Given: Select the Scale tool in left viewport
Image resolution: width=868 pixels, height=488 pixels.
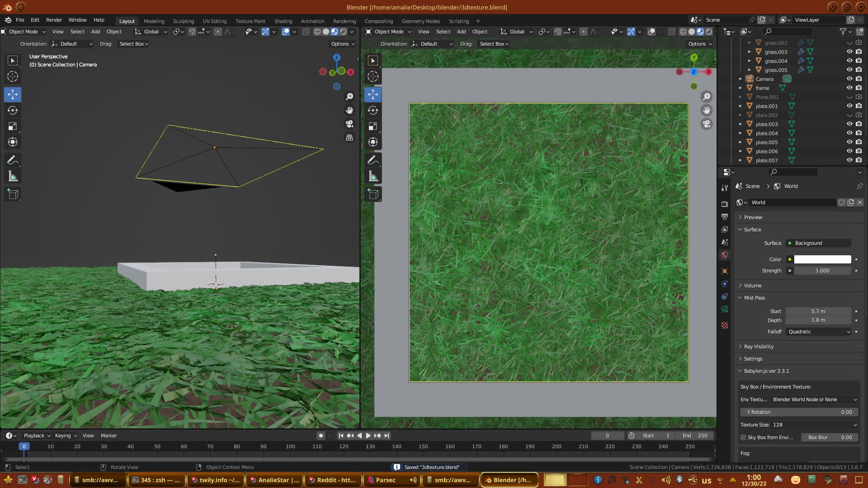Looking at the screenshot, I should click(13, 127).
